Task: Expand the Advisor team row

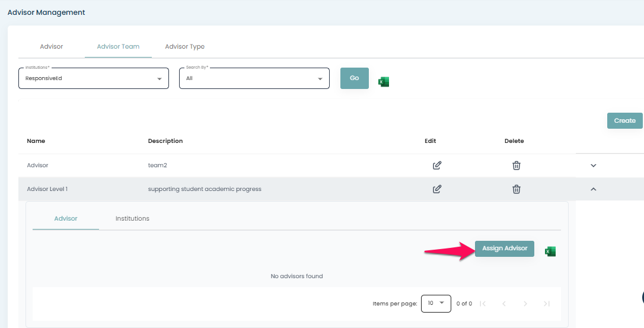Action: [594, 165]
